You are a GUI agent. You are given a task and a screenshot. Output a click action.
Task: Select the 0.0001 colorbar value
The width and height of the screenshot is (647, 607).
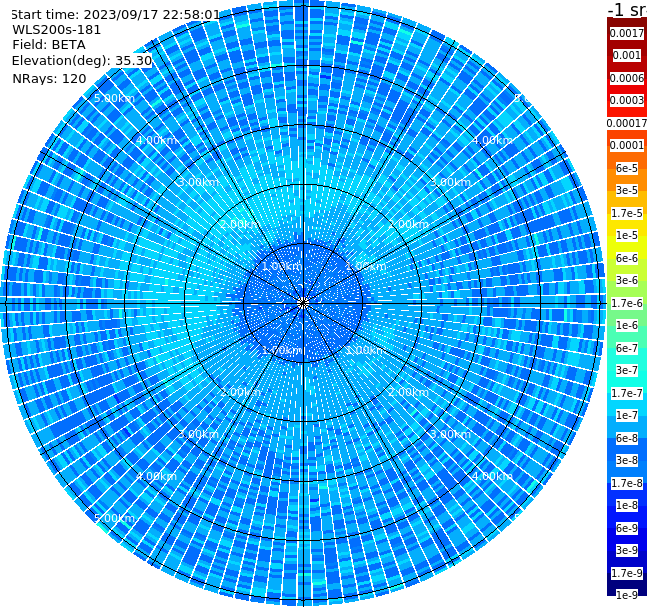click(x=627, y=145)
